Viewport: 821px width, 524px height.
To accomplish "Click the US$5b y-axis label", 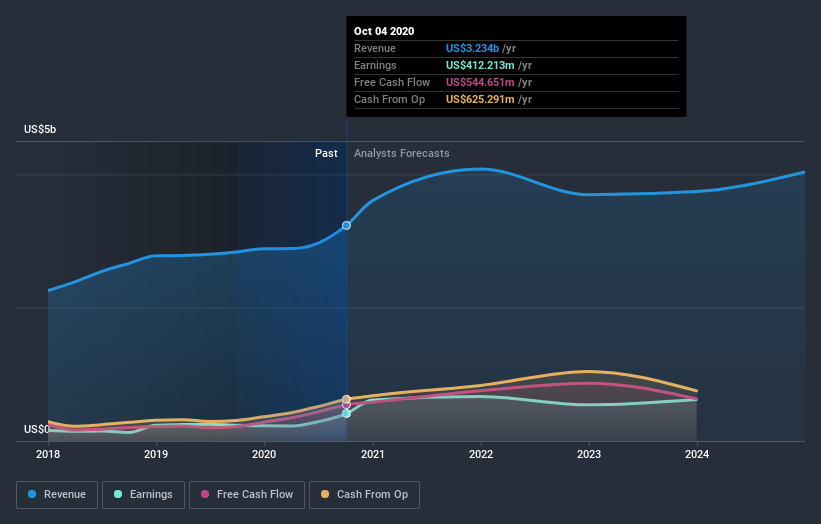I will pyautogui.click(x=40, y=129).
